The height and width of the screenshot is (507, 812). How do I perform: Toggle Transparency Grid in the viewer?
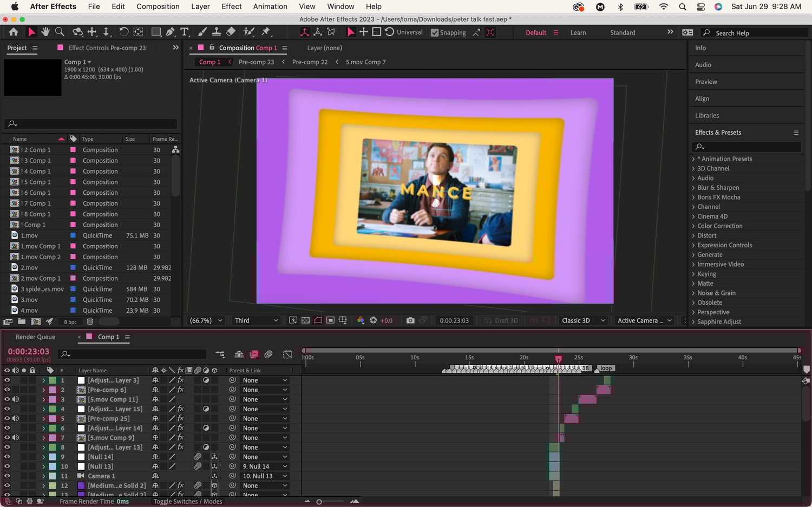point(305,320)
